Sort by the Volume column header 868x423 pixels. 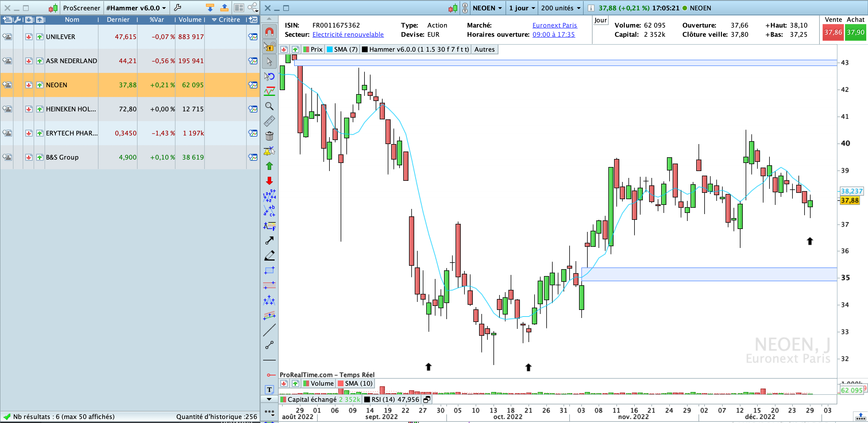tap(190, 20)
